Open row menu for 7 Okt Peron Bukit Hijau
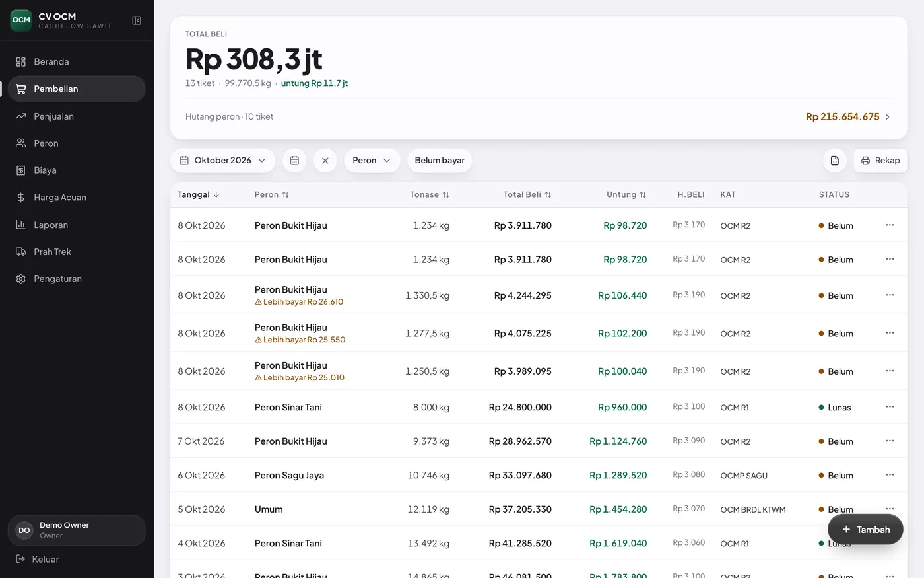The width and height of the screenshot is (924, 578). pyautogui.click(x=890, y=441)
